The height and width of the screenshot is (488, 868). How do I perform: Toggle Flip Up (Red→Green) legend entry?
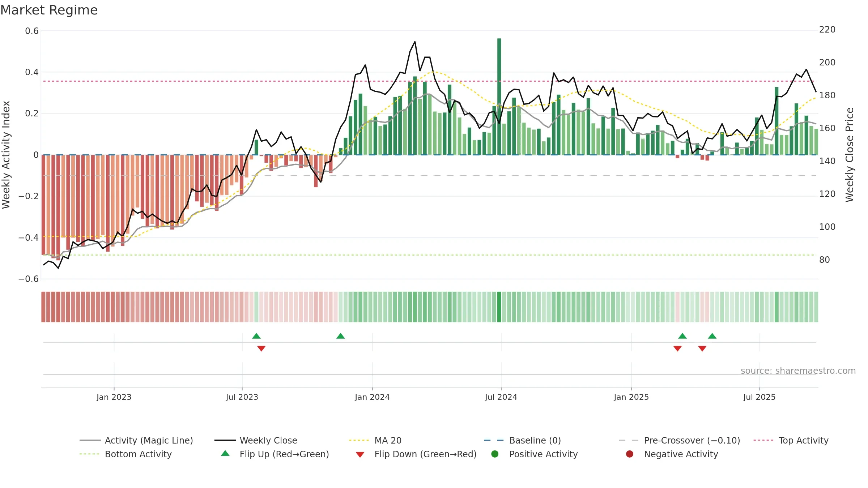tap(275, 454)
